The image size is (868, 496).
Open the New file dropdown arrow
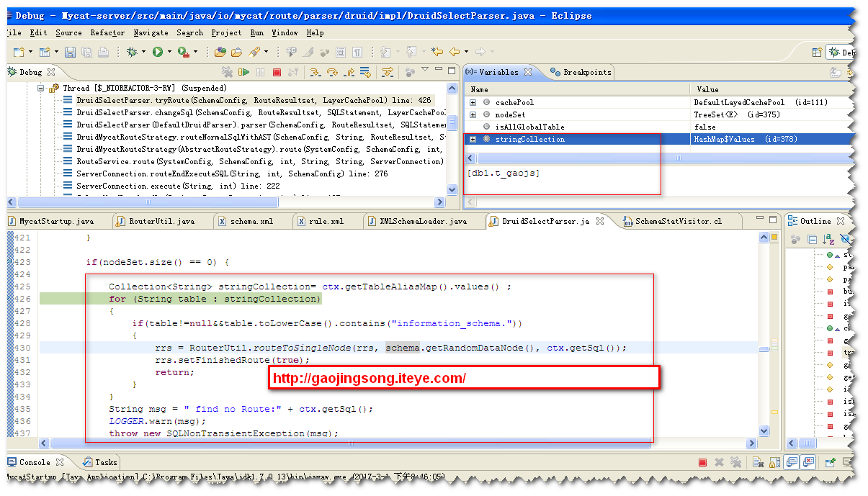tap(30, 52)
